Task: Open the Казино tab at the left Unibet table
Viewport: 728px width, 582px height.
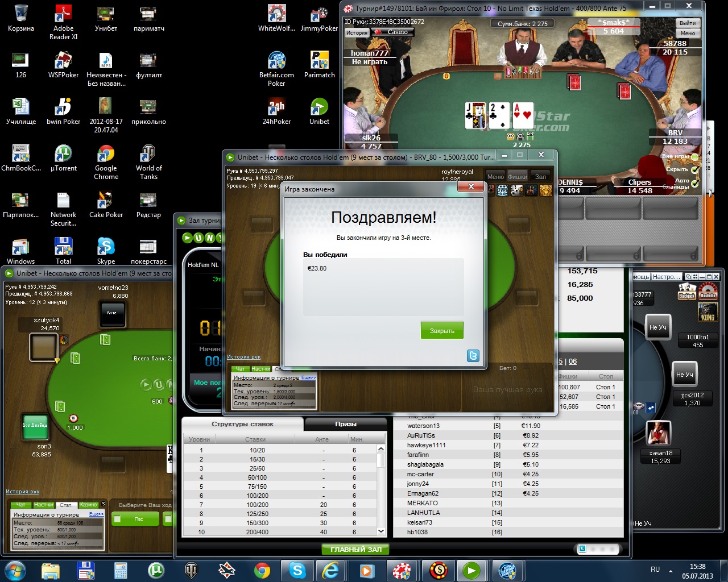Action: click(x=88, y=505)
